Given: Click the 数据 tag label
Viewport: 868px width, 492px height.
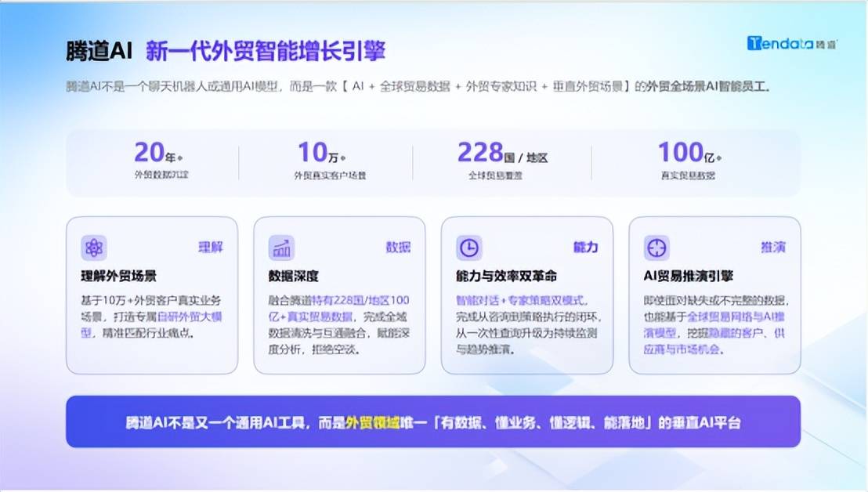Looking at the screenshot, I should [x=399, y=248].
